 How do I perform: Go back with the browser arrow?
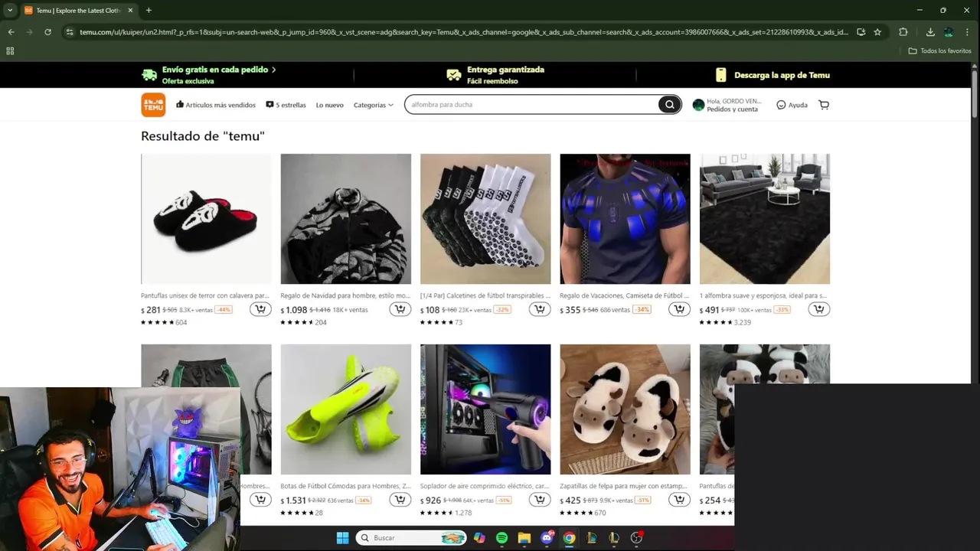point(11,32)
